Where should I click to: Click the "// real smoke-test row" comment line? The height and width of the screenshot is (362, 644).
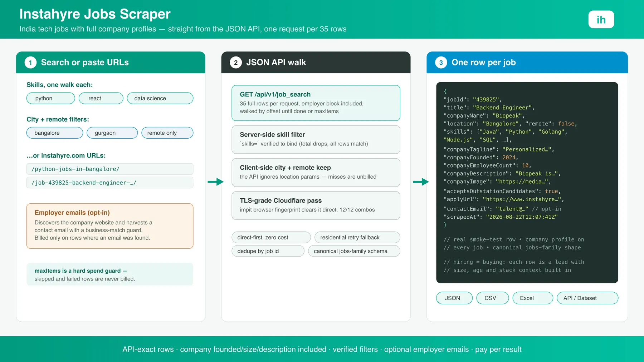point(514,239)
